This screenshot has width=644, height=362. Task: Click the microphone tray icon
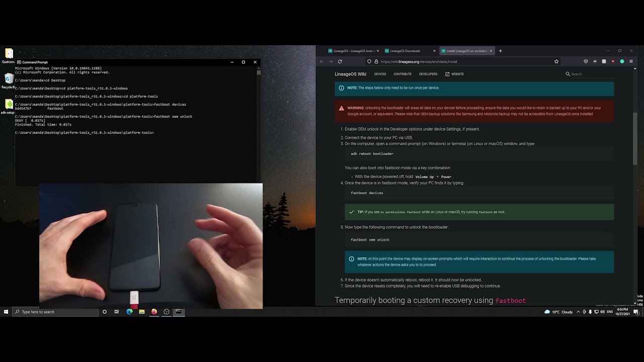(x=590, y=312)
